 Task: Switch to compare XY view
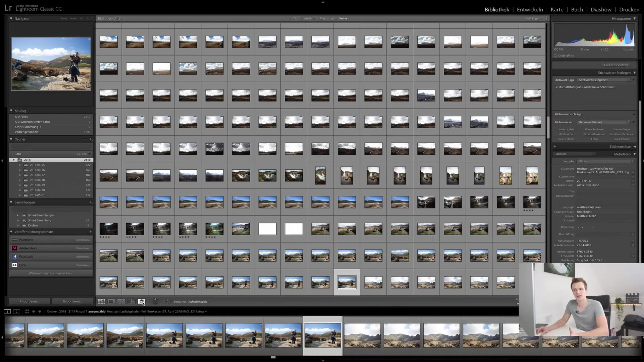121,301
